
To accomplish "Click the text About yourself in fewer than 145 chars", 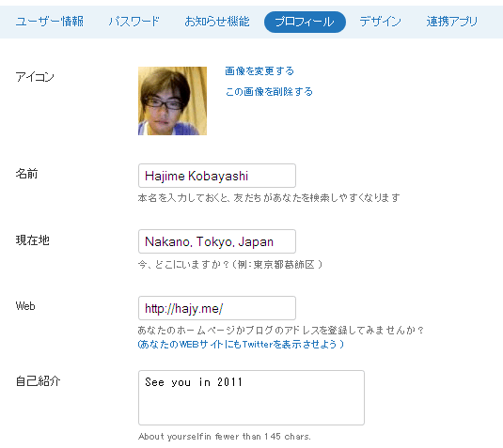I will click(x=224, y=437).
